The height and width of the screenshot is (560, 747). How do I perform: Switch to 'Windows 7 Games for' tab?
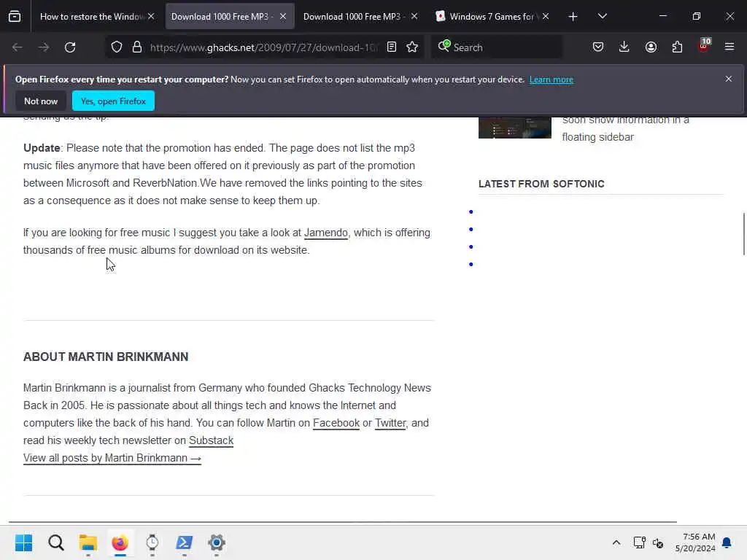[x=491, y=17]
